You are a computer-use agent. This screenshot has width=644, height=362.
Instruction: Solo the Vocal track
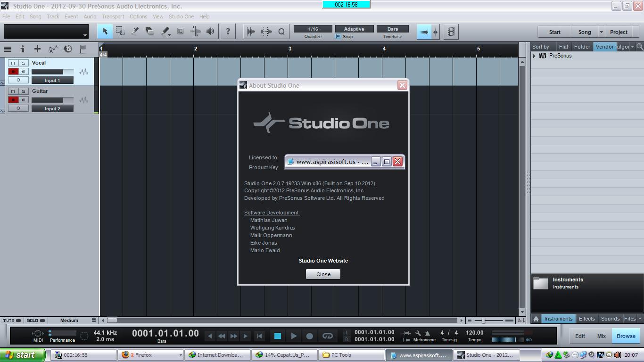23,63
